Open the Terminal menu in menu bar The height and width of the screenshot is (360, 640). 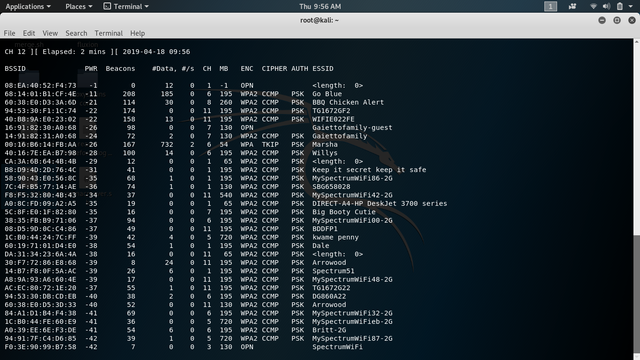(x=109, y=33)
